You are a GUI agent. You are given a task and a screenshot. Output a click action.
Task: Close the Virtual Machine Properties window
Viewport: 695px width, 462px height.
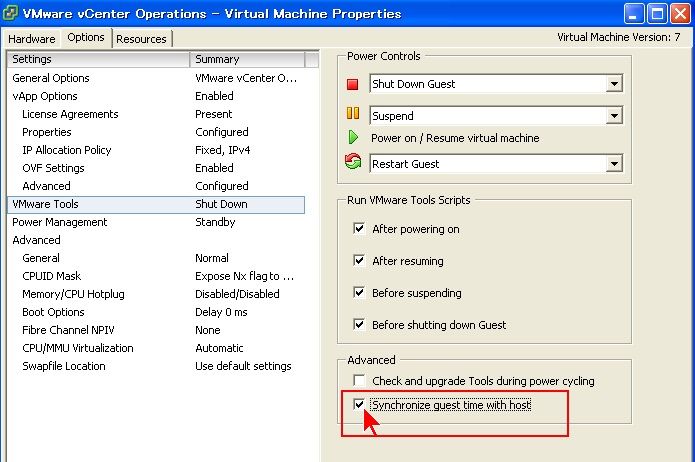(x=680, y=13)
